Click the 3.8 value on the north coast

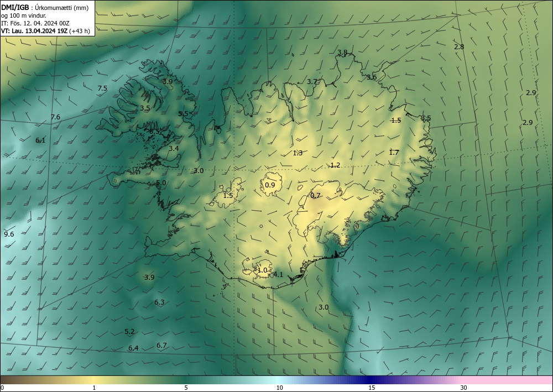[x=342, y=53]
